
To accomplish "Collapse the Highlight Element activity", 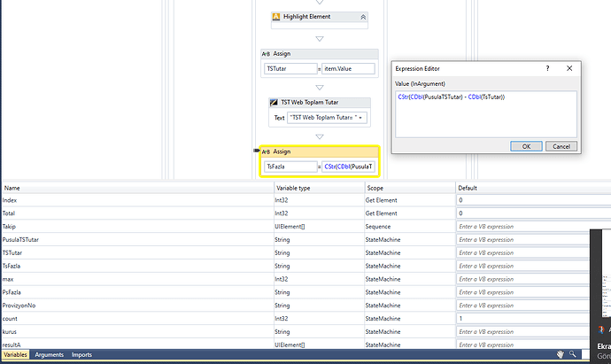I will (x=363, y=17).
